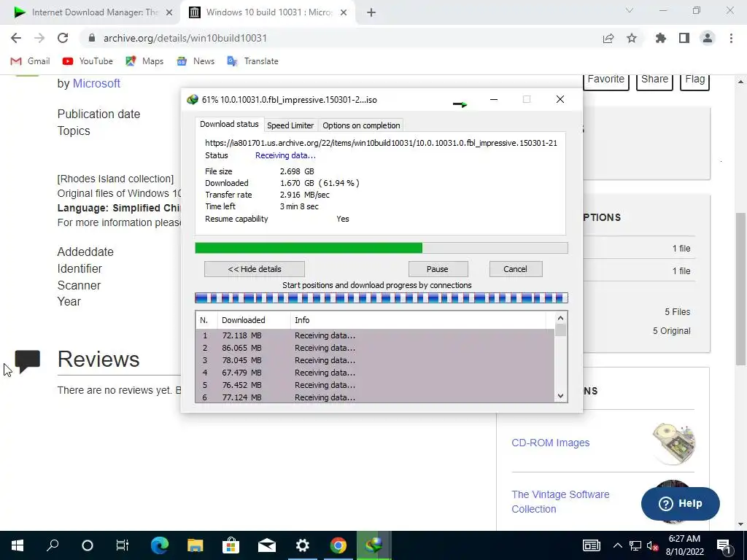Close the IDM download dialog
This screenshot has height=560, width=747.
tap(560, 99)
